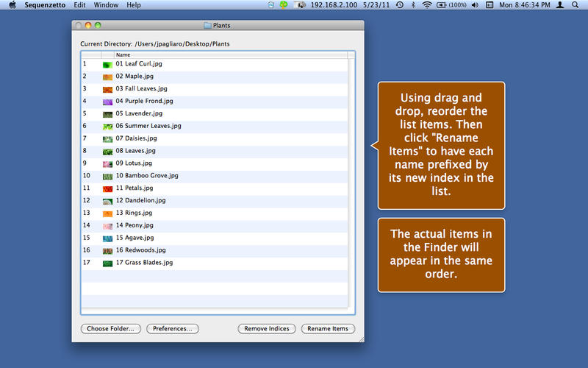Viewport: 588px width, 368px height.
Task: Select the 08 Leaves.jpg thumbnail
Action: [x=107, y=152]
